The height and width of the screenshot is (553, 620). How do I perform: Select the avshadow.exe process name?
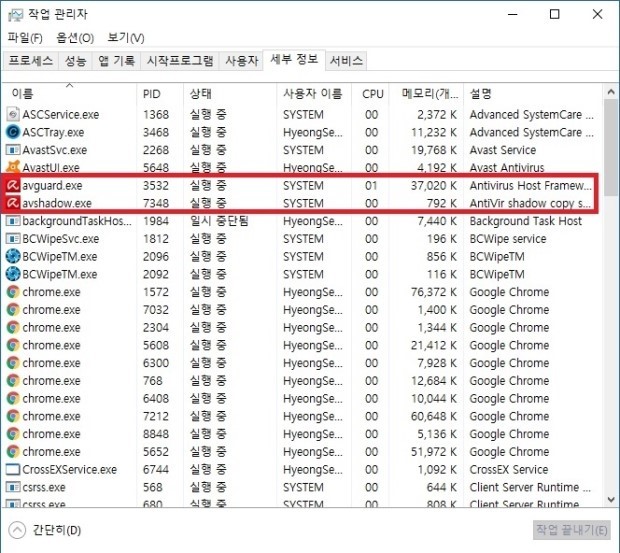[x=57, y=203]
